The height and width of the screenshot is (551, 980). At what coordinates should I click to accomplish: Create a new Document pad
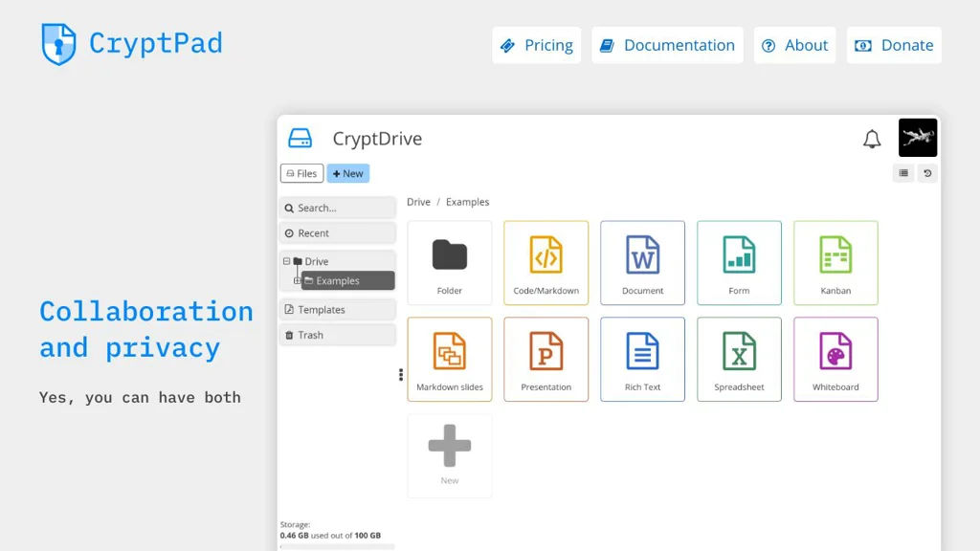(642, 262)
